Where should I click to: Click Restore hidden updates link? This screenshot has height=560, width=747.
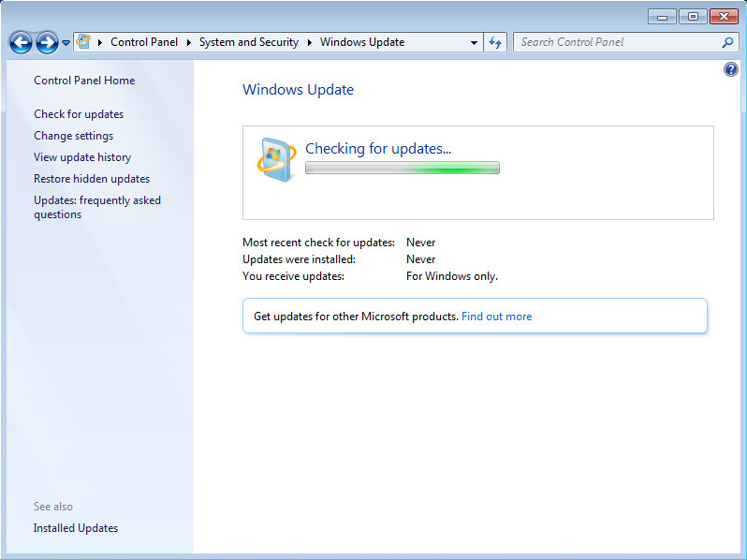92,179
